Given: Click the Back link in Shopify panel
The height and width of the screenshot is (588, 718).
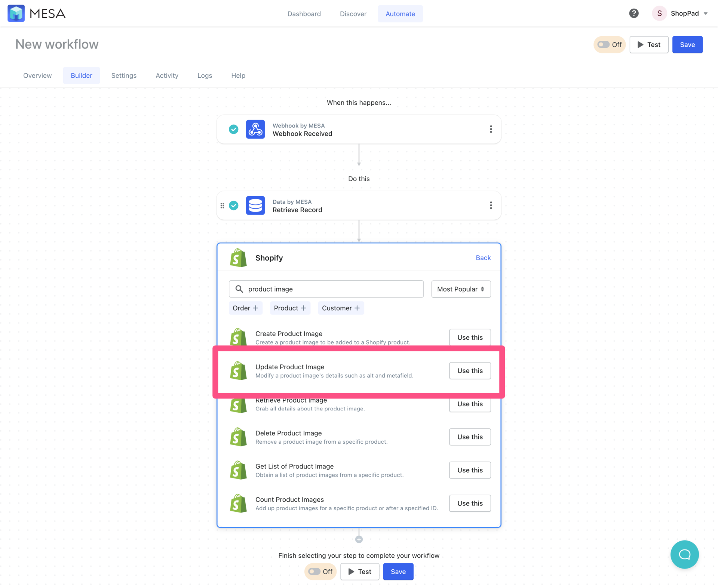Looking at the screenshot, I should click(x=483, y=258).
